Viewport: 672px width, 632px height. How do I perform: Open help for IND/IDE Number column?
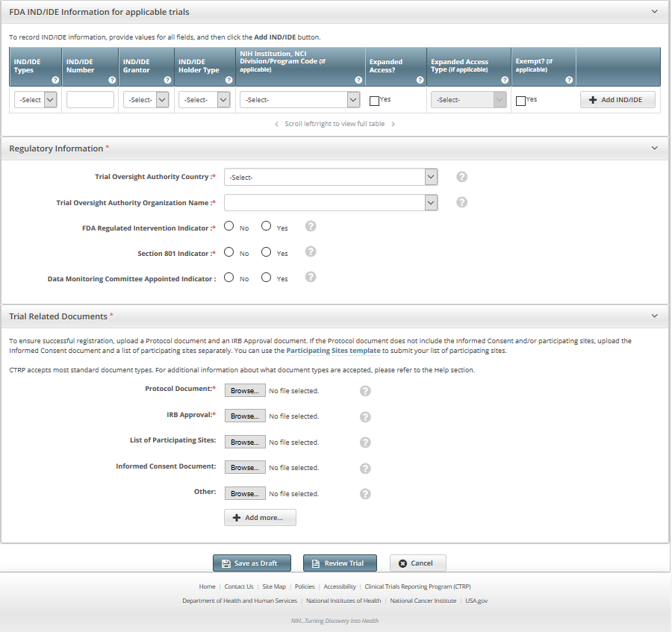[x=112, y=80]
